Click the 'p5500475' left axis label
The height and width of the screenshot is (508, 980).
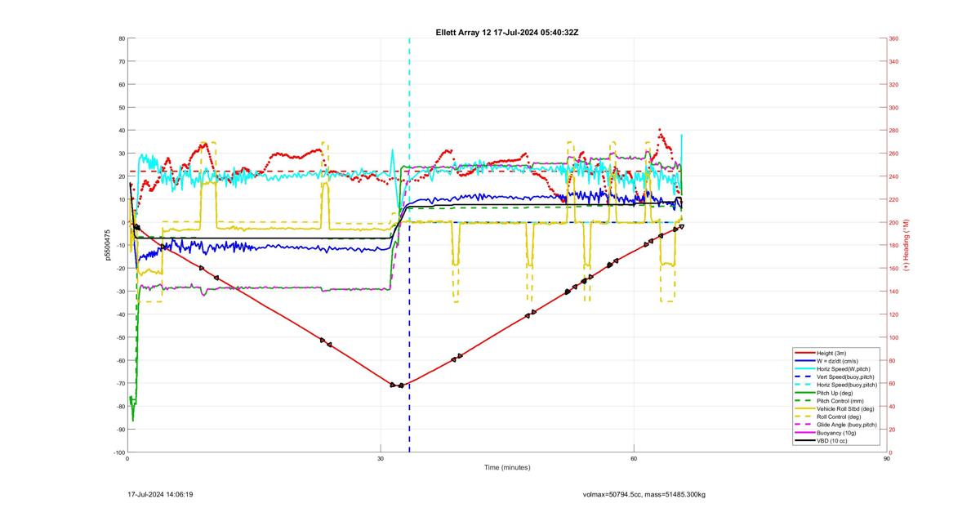click(x=107, y=245)
